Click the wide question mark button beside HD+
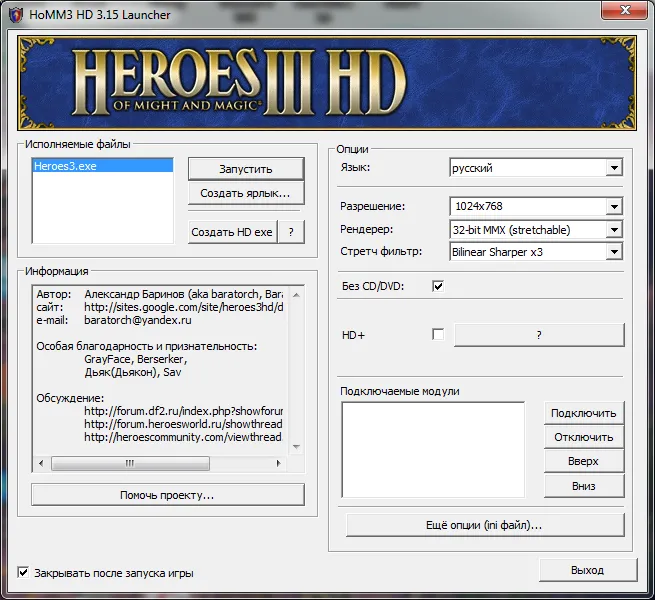This screenshot has height=600, width=655. click(538, 335)
